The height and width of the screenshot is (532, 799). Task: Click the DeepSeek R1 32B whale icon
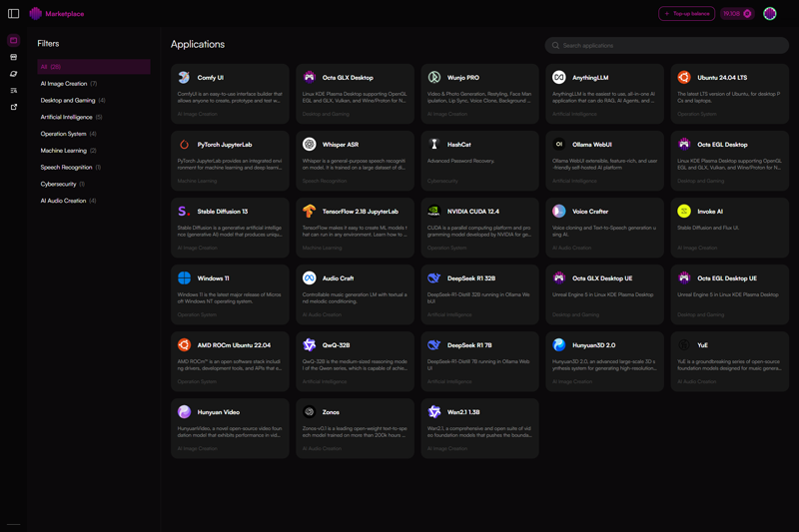tap(434, 277)
